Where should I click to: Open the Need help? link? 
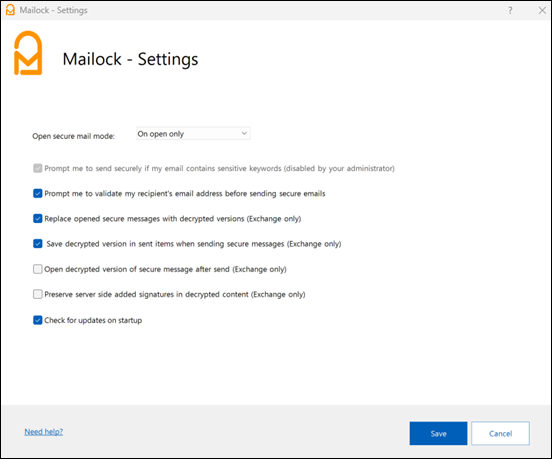[44, 432]
